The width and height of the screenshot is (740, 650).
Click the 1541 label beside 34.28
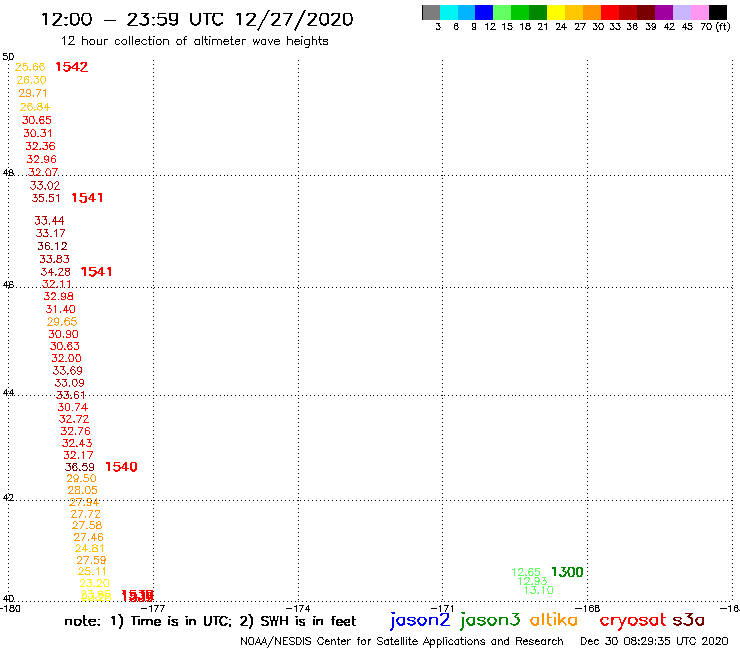96,272
